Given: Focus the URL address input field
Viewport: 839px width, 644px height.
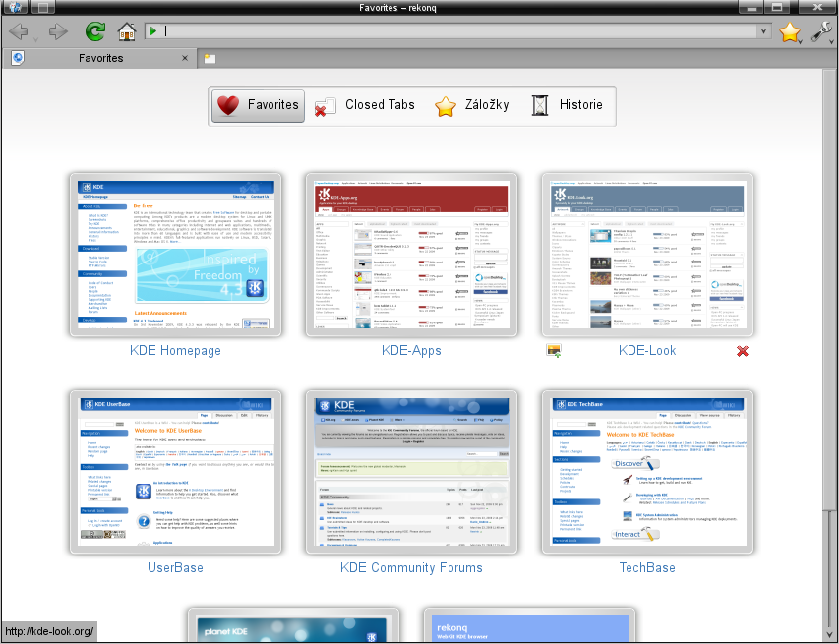Looking at the screenshot, I should (460, 31).
